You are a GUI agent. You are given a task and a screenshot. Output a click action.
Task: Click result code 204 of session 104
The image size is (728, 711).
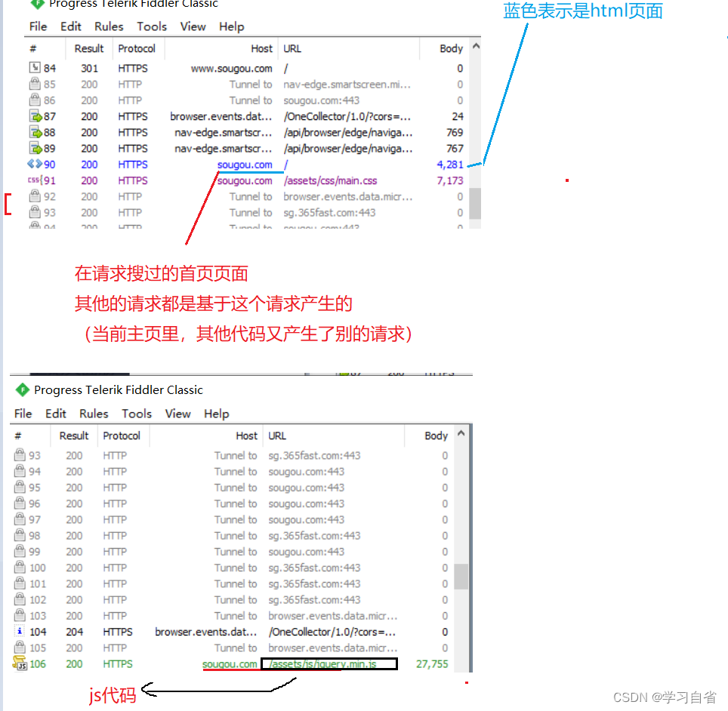tap(74, 632)
